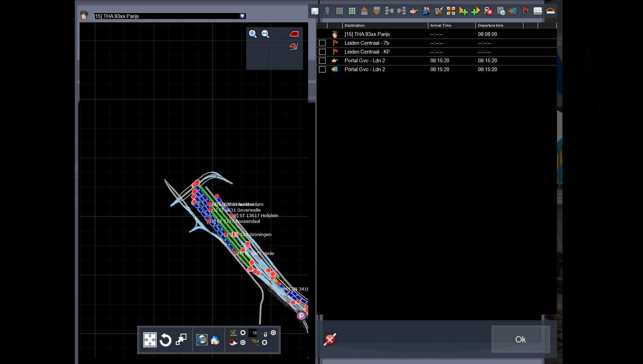Check the Portal Gvc - Ldn 2 blue-box row checkbox

(322, 69)
